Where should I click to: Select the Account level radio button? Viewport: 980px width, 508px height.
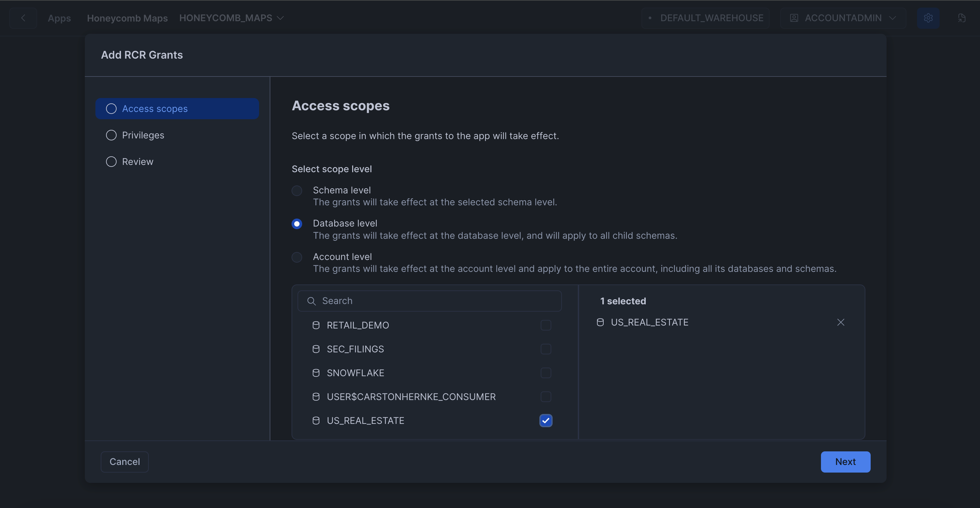click(x=297, y=257)
